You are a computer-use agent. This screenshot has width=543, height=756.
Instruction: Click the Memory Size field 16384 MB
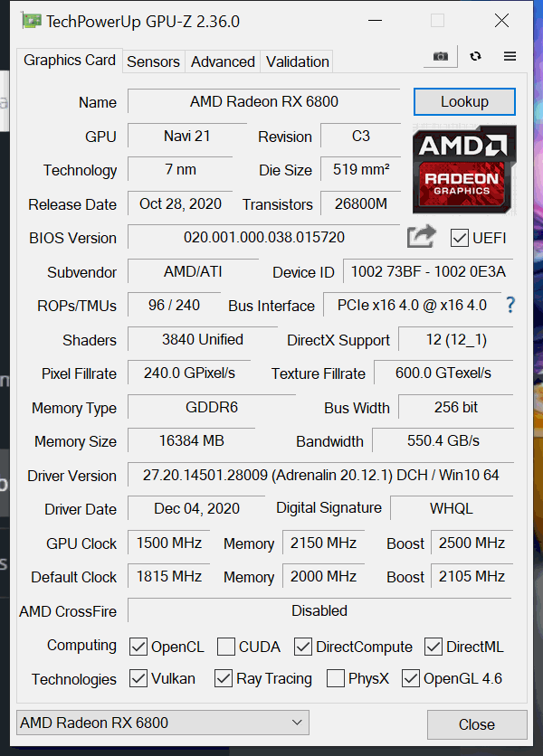tap(192, 440)
